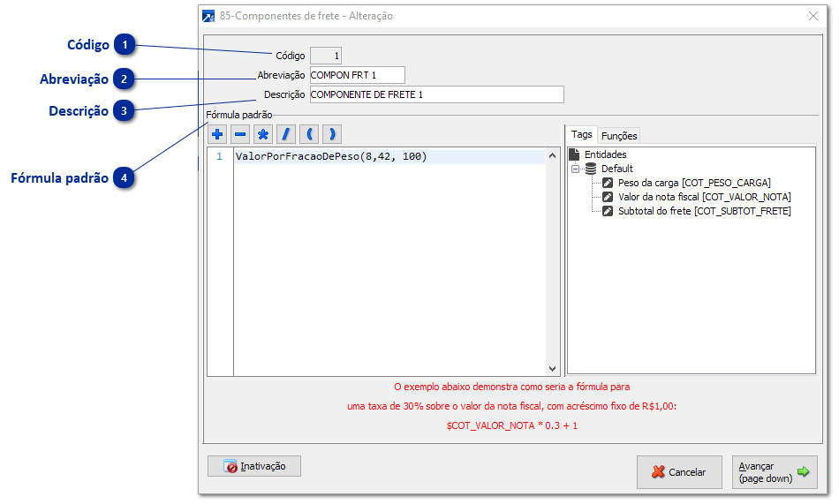Image resolution: width=839 pixels, height=504 pixels.
Task: Click the Inativação button
Action: 254,466
